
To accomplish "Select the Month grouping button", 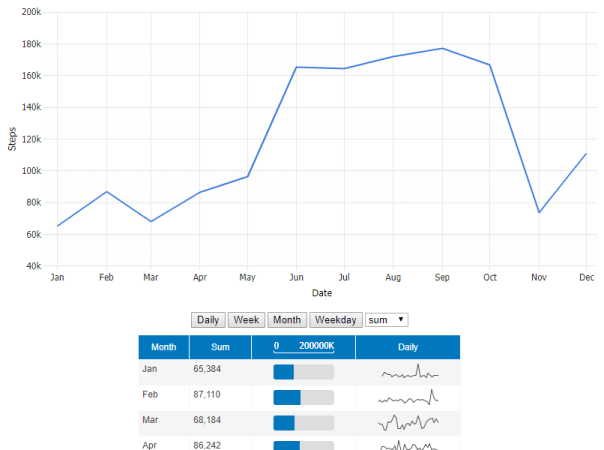I will (x=287, y=320).
